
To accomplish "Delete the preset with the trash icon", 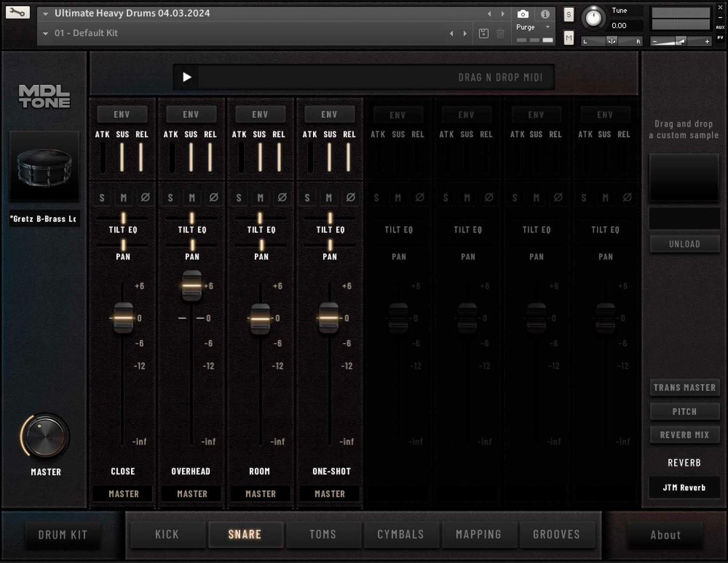I will (x=500, y=33).
